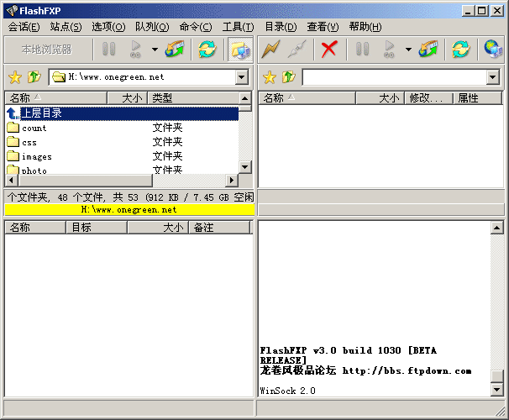The width and height of the screenshot is (509, 420).
Task: Select the photo folder
Action: coord(34,170)
